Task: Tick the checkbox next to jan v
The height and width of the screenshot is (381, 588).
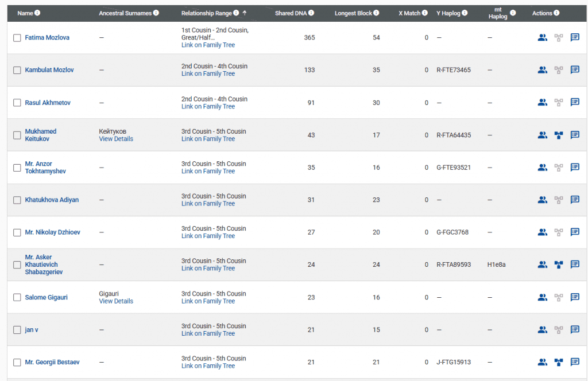Action: tap(17, 330)
